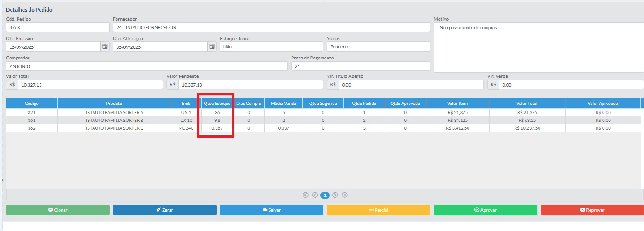Image resolution: width=644 pixels, height=231 pixels.
Task: Select row TSTAUTO FAMILIA SORTER C
Action: pos(323,128)
